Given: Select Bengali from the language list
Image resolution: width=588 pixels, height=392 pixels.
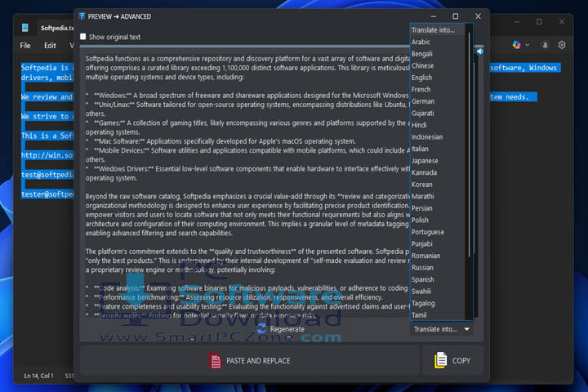Looking at the screenshot, I should click(421, 54).
